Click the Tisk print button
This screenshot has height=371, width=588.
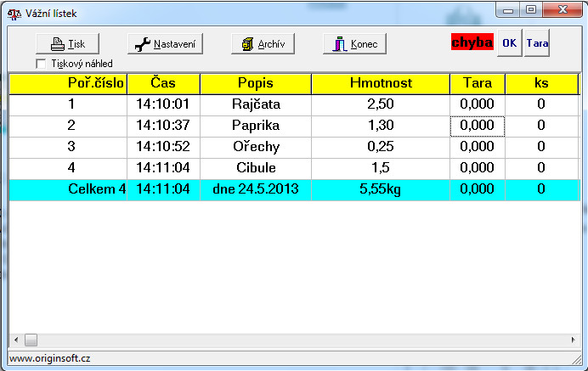pos(67,44)
